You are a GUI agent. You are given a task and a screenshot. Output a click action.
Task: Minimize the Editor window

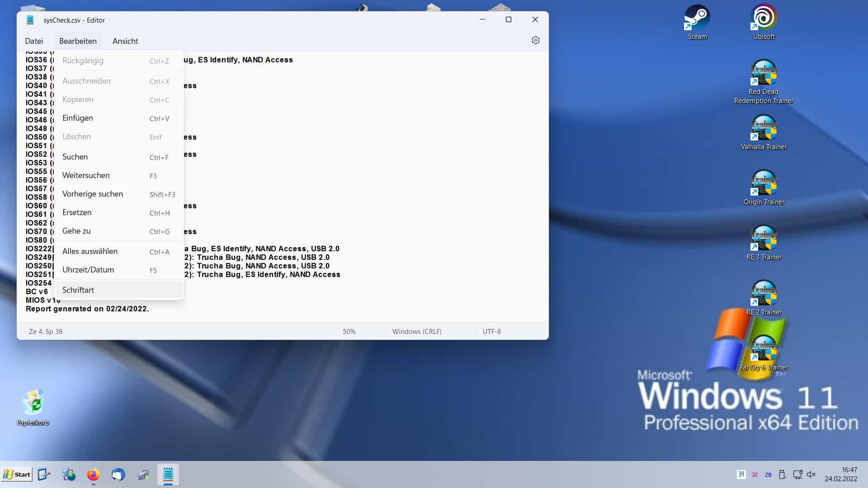482,19
